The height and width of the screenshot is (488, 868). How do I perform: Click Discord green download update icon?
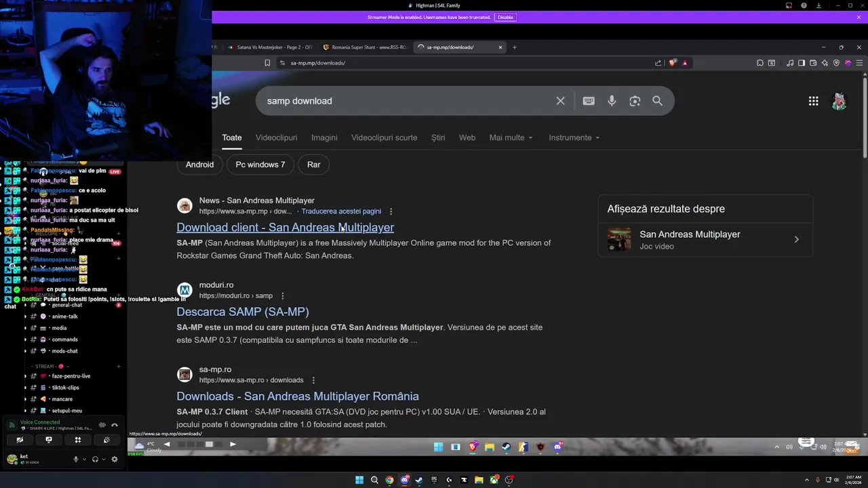click(818, 5)
